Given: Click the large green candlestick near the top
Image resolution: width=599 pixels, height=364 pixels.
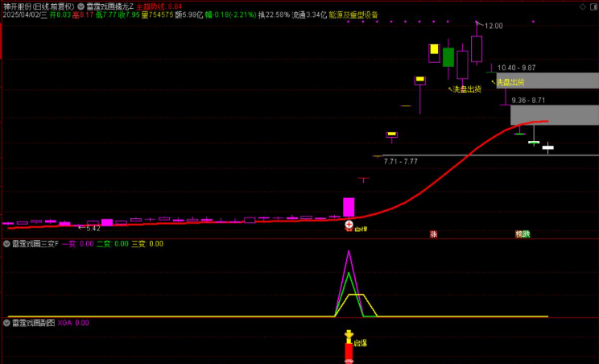Looking at the screenshot, I should coord(448,57).
